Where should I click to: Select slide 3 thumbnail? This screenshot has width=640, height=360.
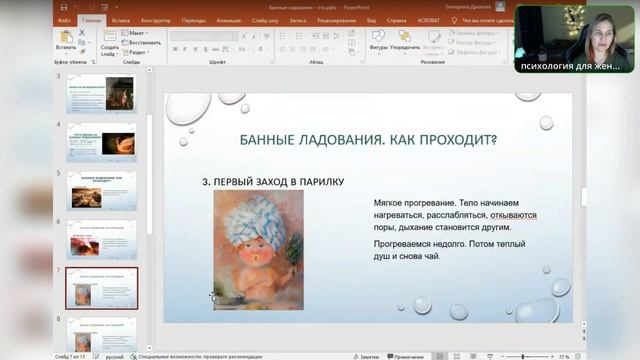102,93
